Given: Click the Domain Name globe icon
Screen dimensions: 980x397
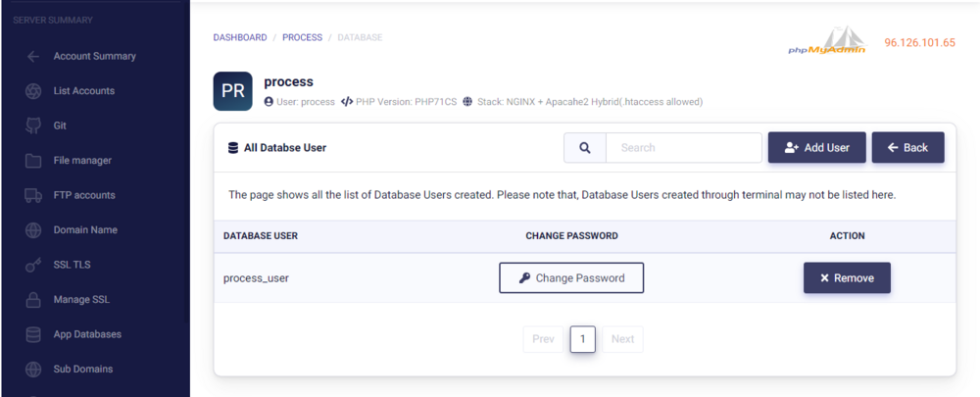Looking at the screenshot, I should (x=33, y=230).
